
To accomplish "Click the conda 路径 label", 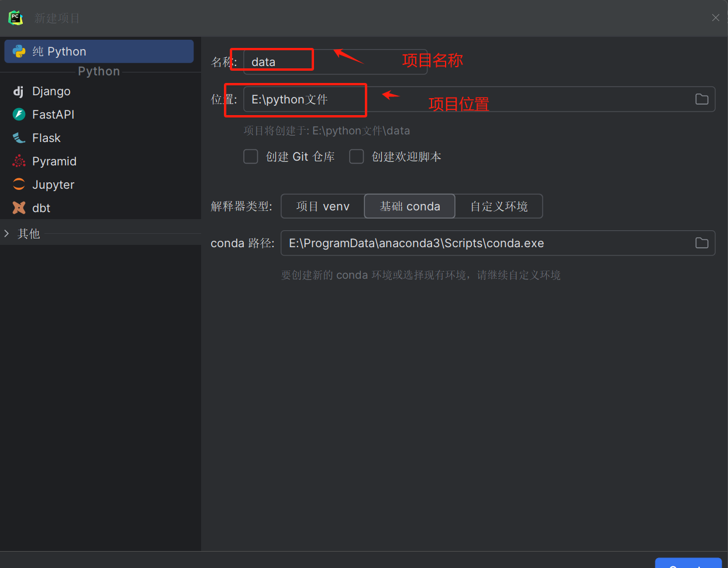I will coord(243,243).
